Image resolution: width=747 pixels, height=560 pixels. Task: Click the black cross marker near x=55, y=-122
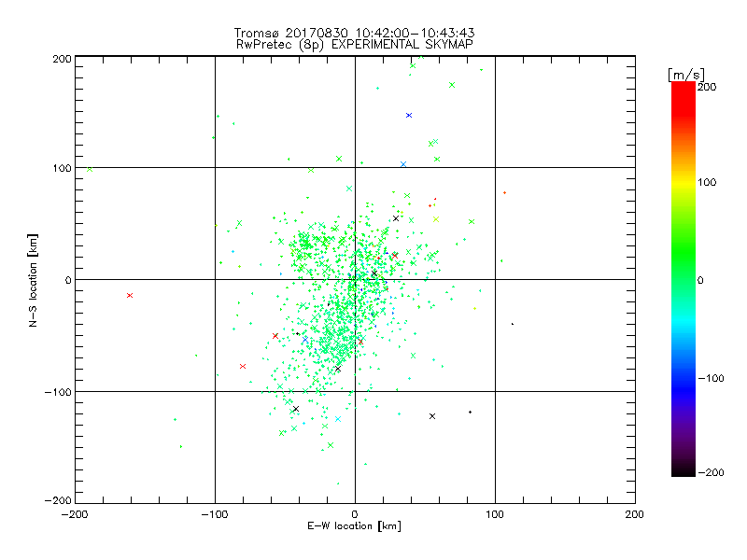click(432, 416)
